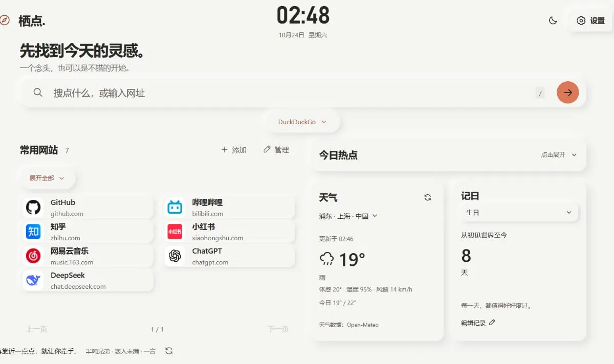614x364 pixels.
Task: Click 天气数据: Open-Meteo source text
Action: pyautogui.click(x=348, y=325)
